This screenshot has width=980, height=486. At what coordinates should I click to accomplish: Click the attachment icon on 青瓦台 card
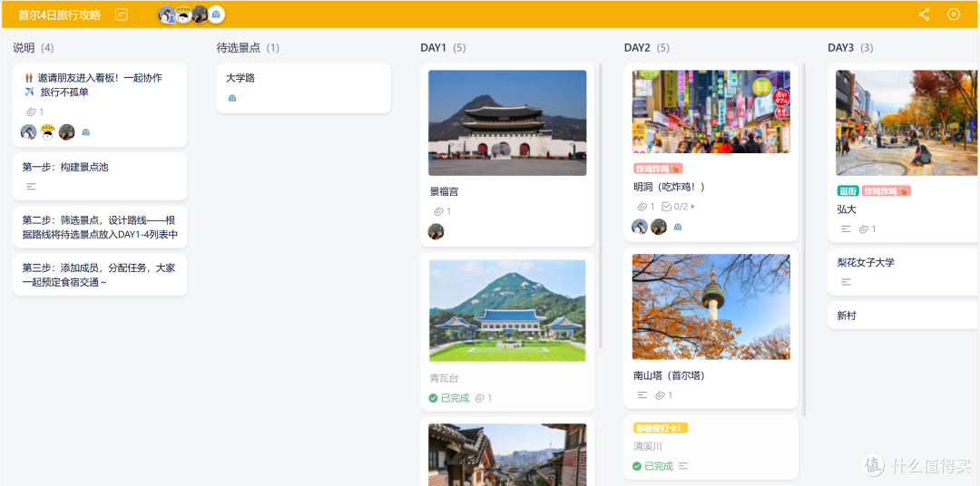(x=479, y=398)
